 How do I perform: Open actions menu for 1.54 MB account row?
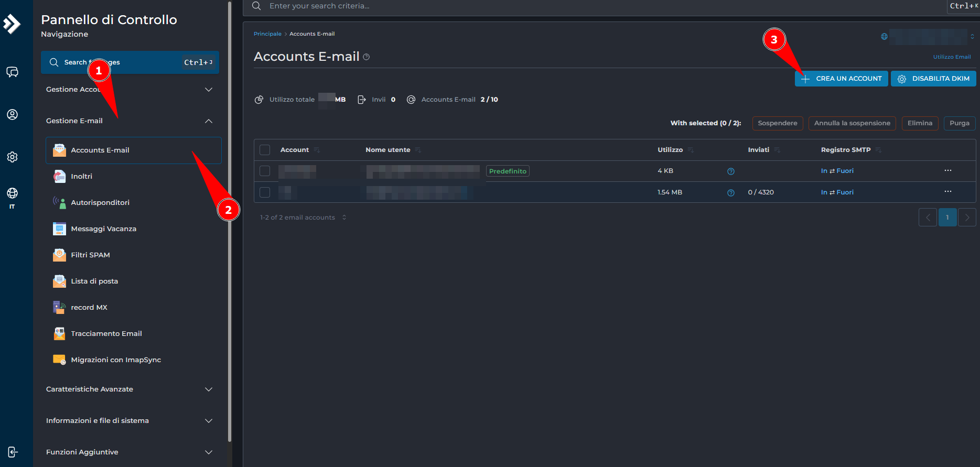[x=948, y=191]
